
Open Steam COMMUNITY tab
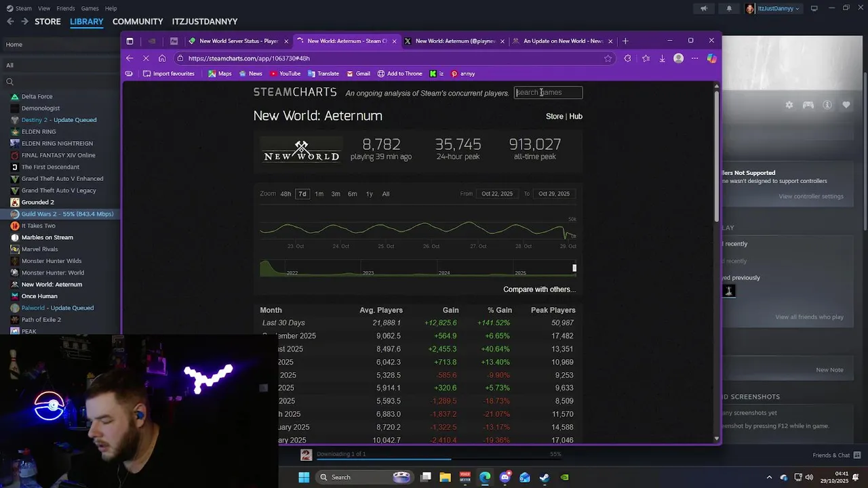(x=138, y=22)
